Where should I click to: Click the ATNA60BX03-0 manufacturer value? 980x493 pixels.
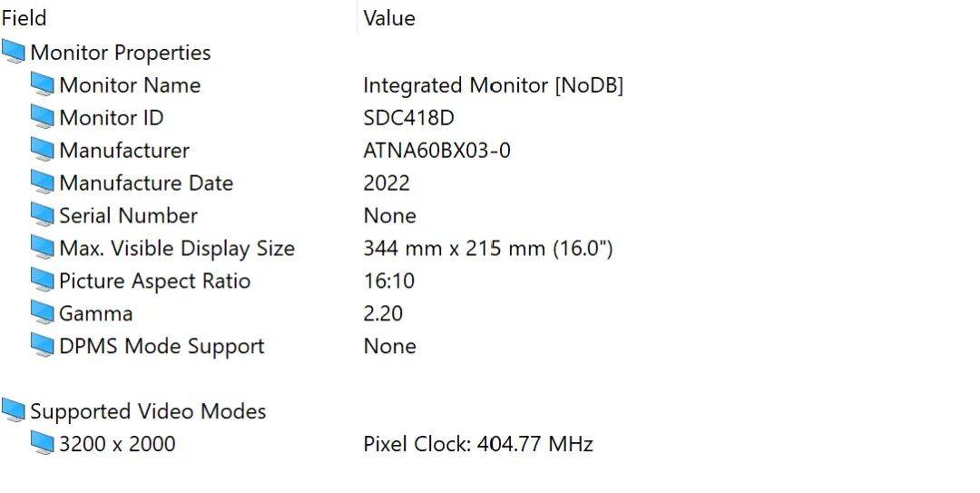[x=436, y=150]
